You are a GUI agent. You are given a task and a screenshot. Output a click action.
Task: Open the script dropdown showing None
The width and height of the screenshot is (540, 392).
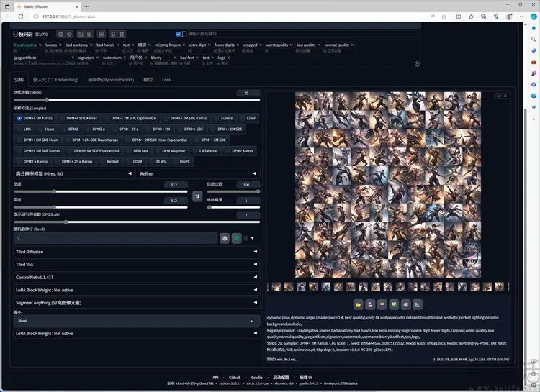pyautogui.click(x=136, y=321)
